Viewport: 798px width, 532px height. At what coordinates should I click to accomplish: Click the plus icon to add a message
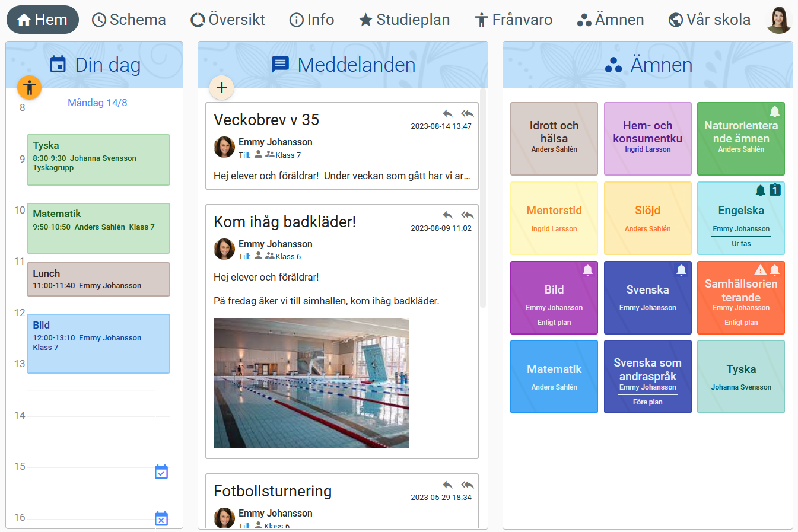click(x=222, y=88)
